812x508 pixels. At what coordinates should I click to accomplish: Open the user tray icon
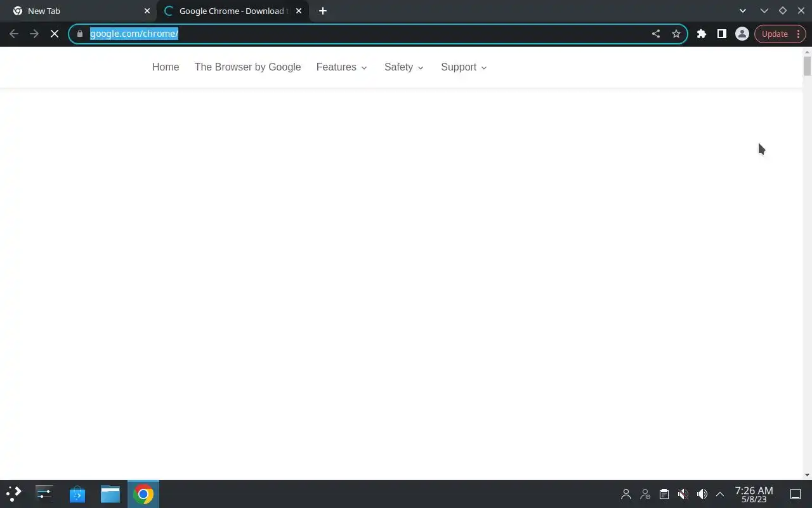click(x=626, y=494)
